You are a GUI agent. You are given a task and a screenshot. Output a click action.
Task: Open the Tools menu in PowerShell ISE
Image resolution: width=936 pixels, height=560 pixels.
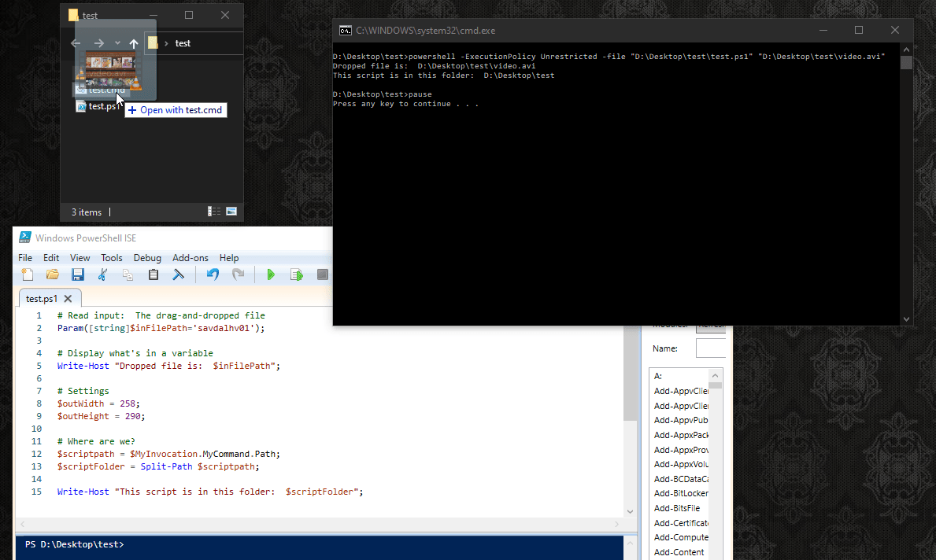[112, 258]
